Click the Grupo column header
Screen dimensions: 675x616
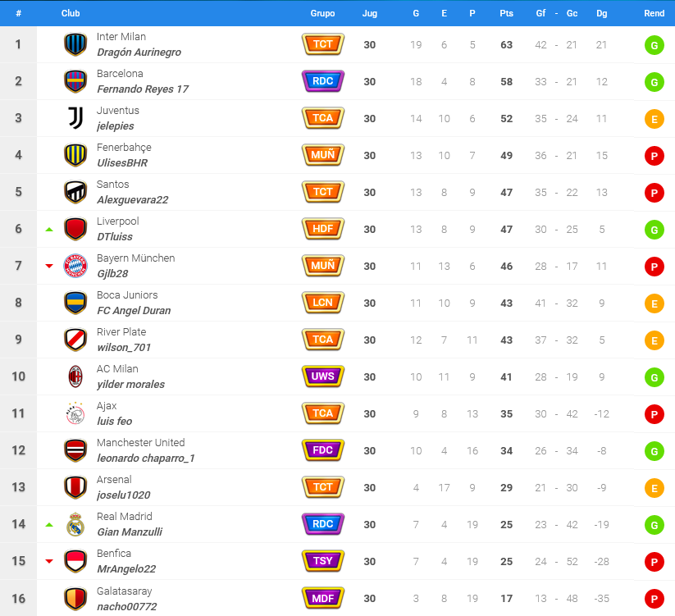[x=322, y=13]
